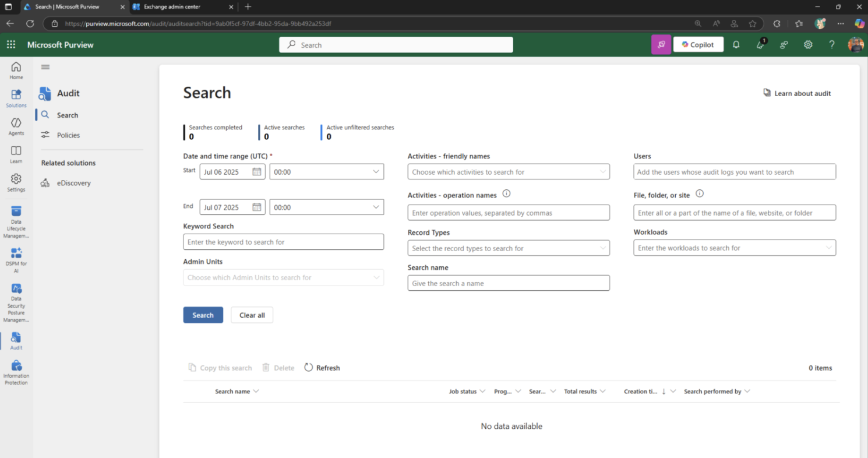Click Clear all button
868x458 pixels.
[252, 315]
